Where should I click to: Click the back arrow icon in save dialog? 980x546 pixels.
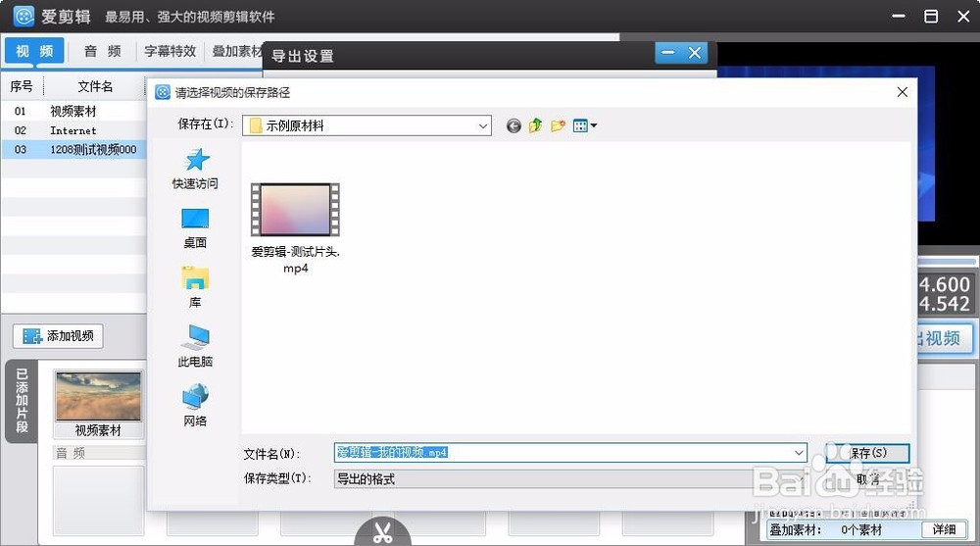tap(514, 126)
